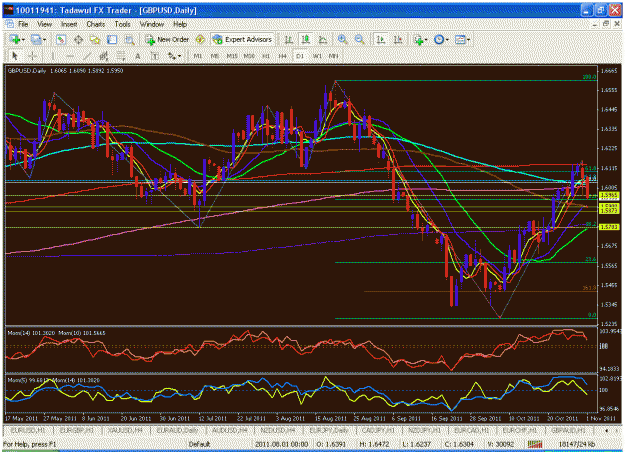625x452 pixels.
Task: Toggle the H4 timeframe
Action: point(282,56)
